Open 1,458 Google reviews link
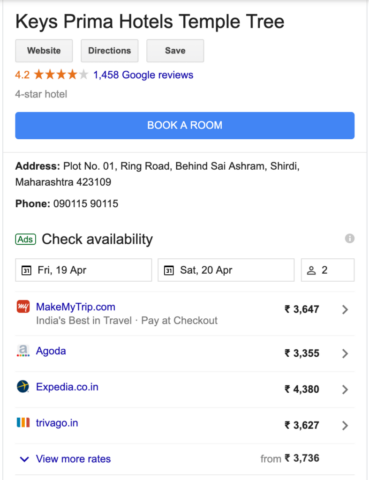The image size is (369, 480). click(143, 75)
